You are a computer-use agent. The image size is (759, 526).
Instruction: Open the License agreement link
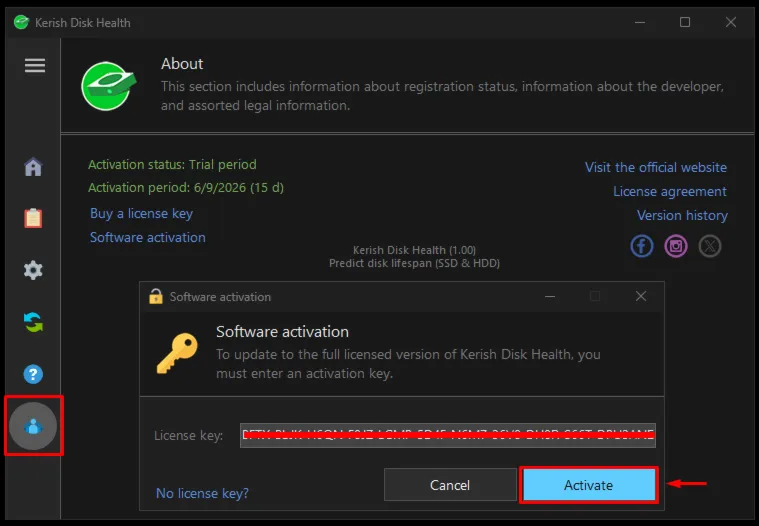670,191
